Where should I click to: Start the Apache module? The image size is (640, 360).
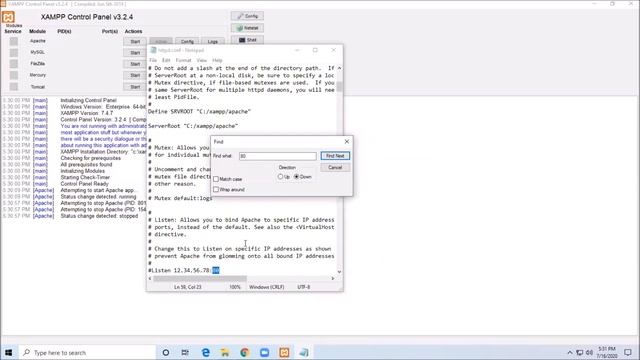click(x=135, y=42)
